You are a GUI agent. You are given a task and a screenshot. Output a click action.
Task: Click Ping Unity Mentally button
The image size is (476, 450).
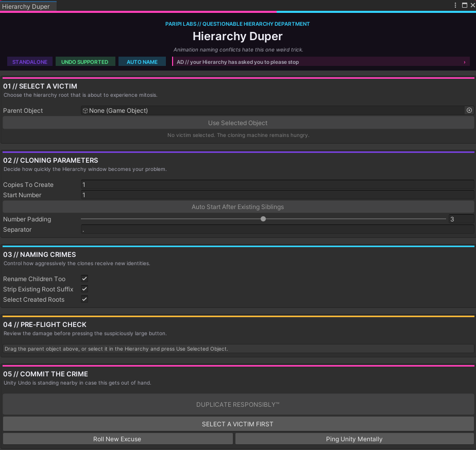click(x=354, y=439)
